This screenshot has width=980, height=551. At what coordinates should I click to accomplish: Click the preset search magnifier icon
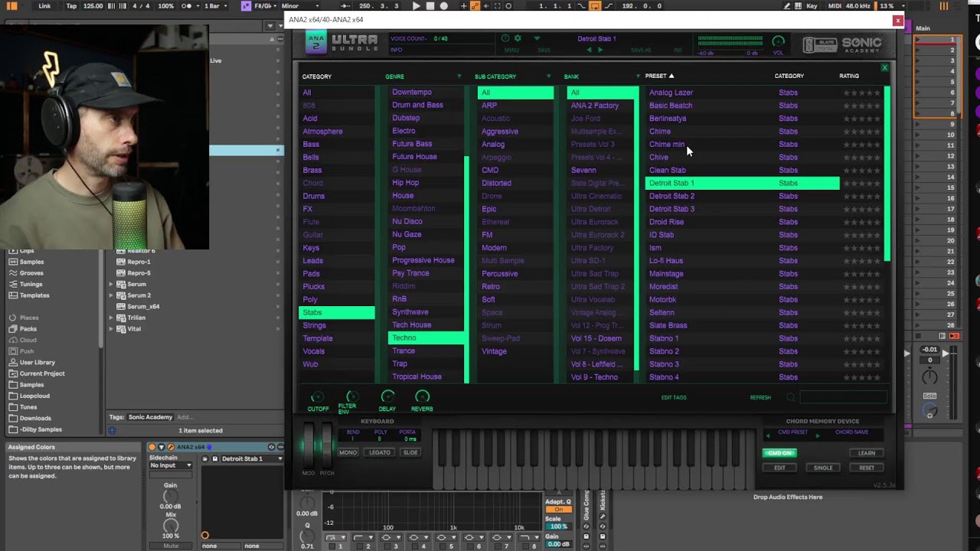click(x=791, y=397)
